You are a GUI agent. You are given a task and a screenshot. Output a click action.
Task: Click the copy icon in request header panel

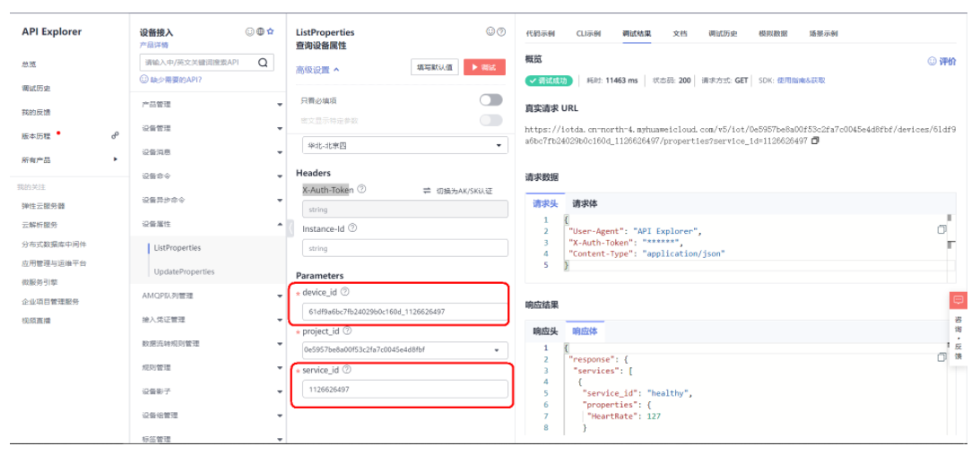pyautogui.click(x=941, y=230)
